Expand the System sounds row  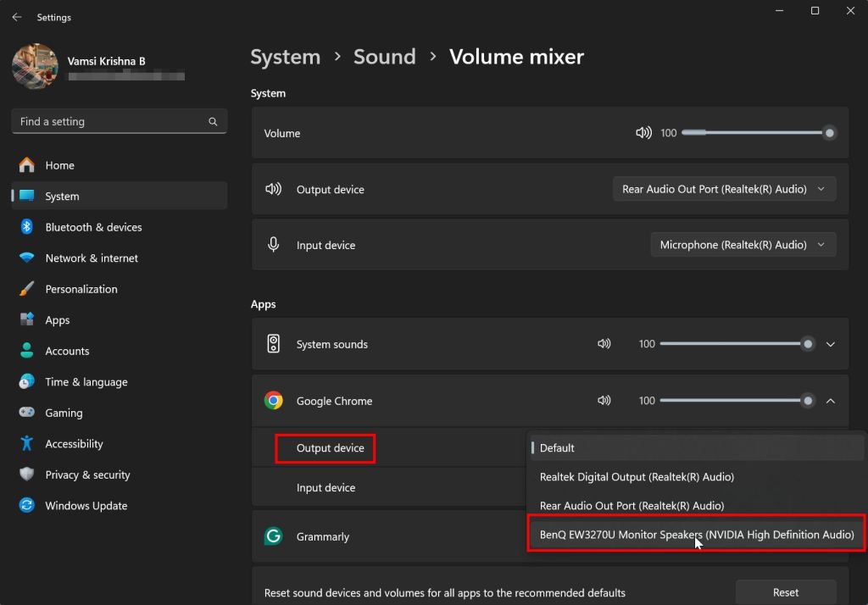[x=831, y=344]
